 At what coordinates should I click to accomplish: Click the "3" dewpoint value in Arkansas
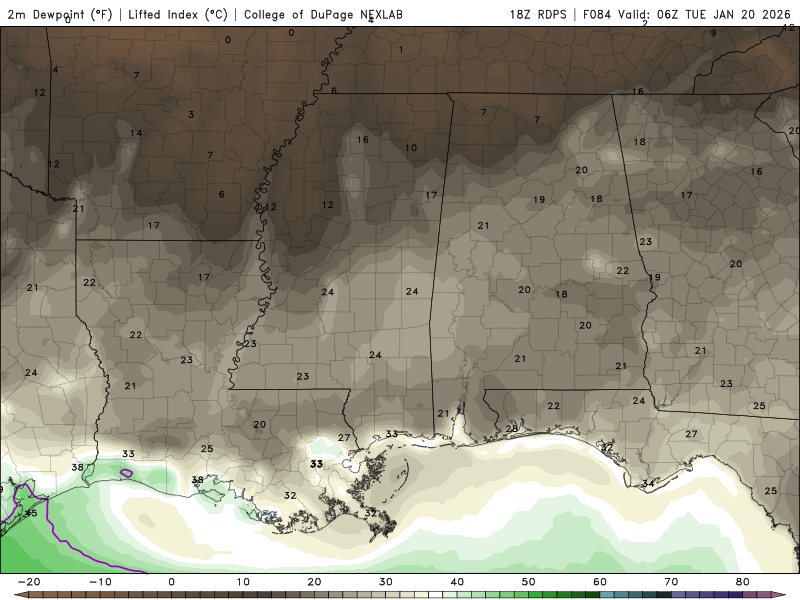point(191,115)
